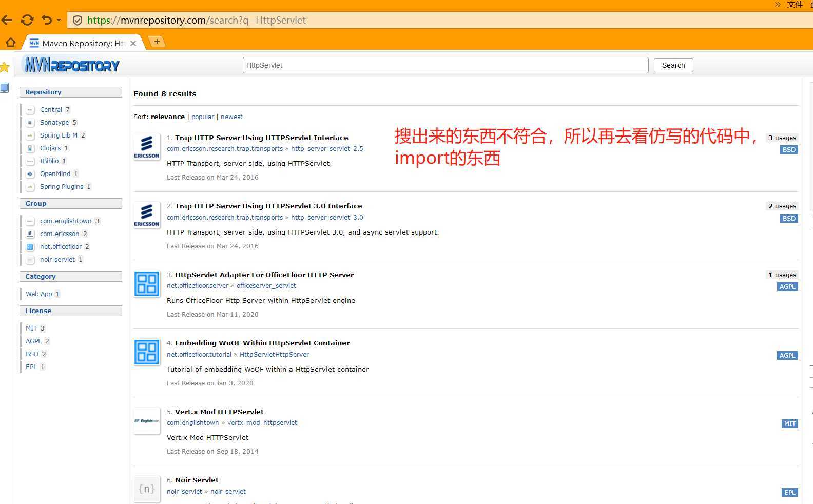Filter by Spring Lib M repository
The width and height of the screenshot is (813, 504).
[59, 135]
